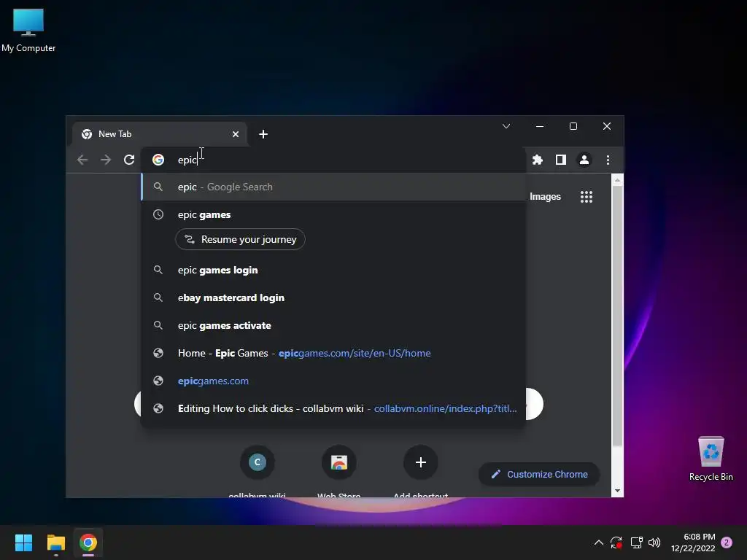Open the collabvm wiki shortcut tile
The height and width of the screenshot is (560, 747).
[258, 472]
